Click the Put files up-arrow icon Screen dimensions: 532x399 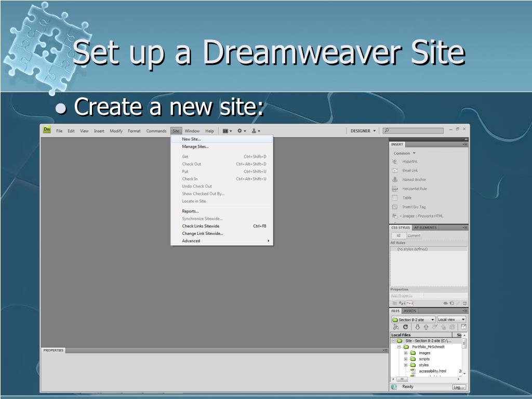pos(426,327)
